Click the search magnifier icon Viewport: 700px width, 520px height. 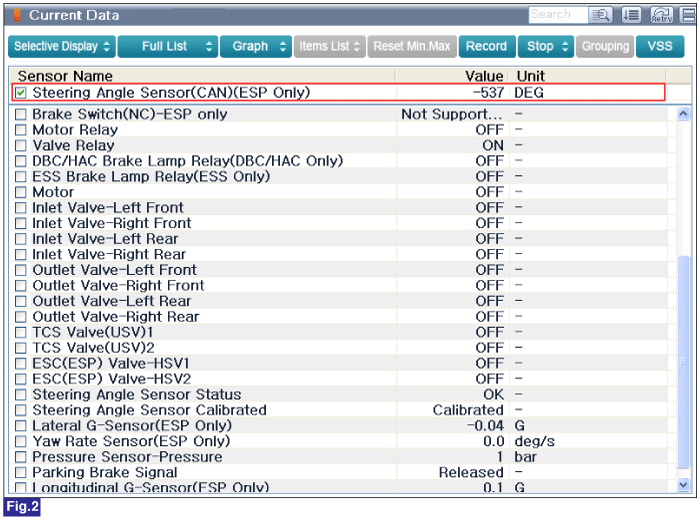pos(600,15)
